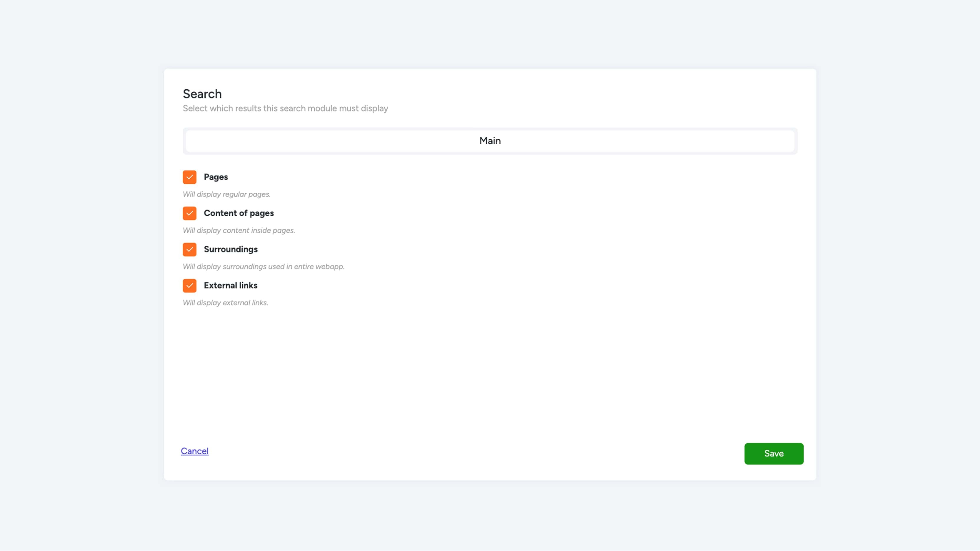Click the Content of pages label
This screenshot has width=980, height=551.
click(239, 213)
